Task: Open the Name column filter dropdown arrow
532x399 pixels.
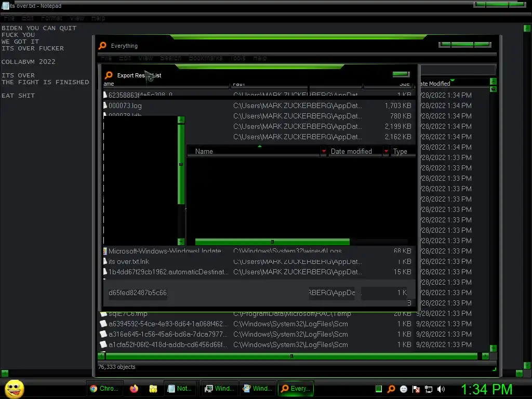Action: point(324,151)
